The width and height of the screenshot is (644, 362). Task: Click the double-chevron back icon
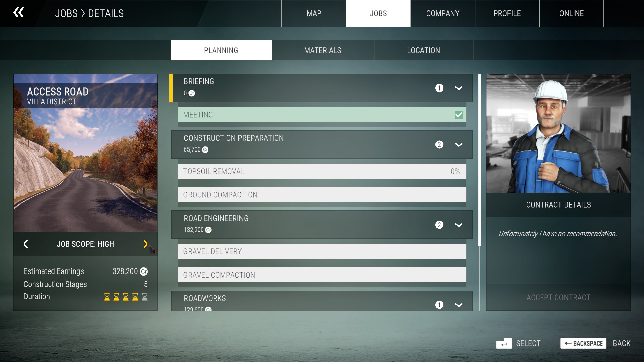click(19, 13)
